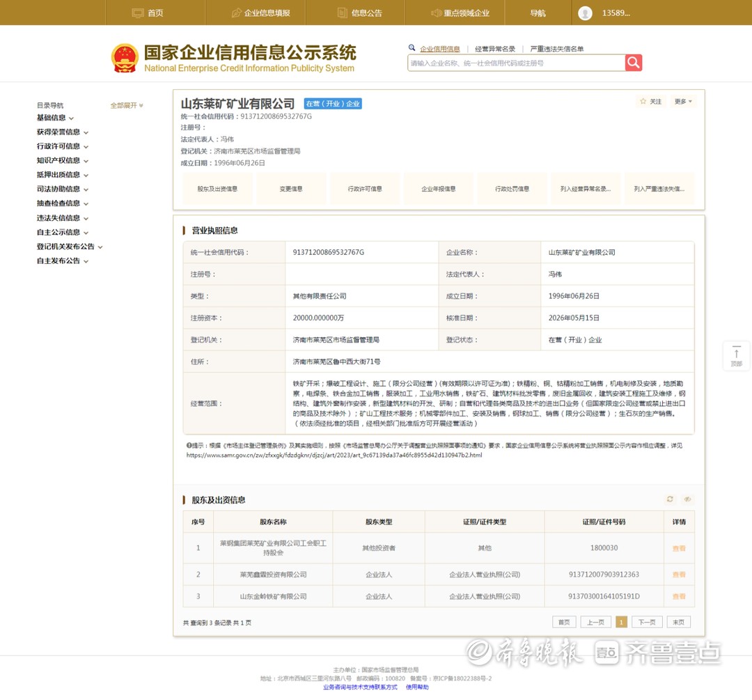The image size is (752, 700).
Task: Toggle the eye icon in 股东及出资信息 header
Action: click(x=687, y=499)
